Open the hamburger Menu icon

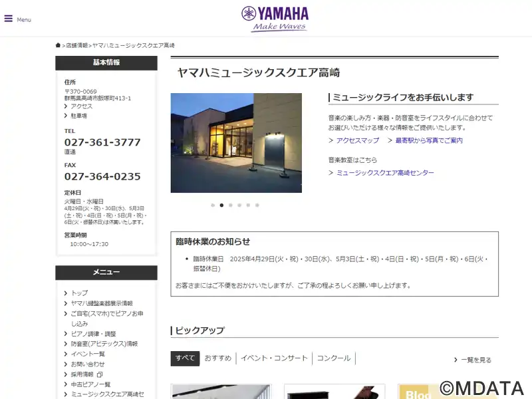pyautogui.click(x=9, y=19)
